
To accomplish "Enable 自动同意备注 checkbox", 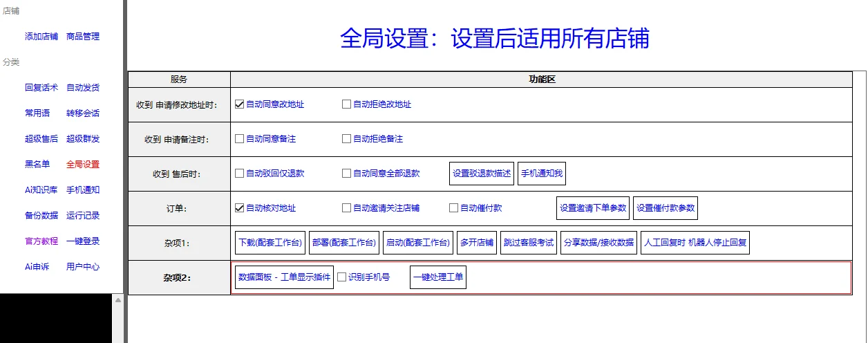I will [240, 139].
